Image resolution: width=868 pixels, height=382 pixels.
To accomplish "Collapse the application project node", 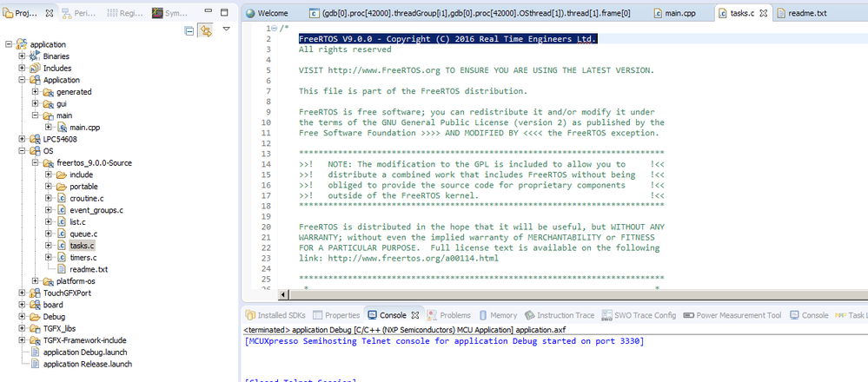I will 9,44.
